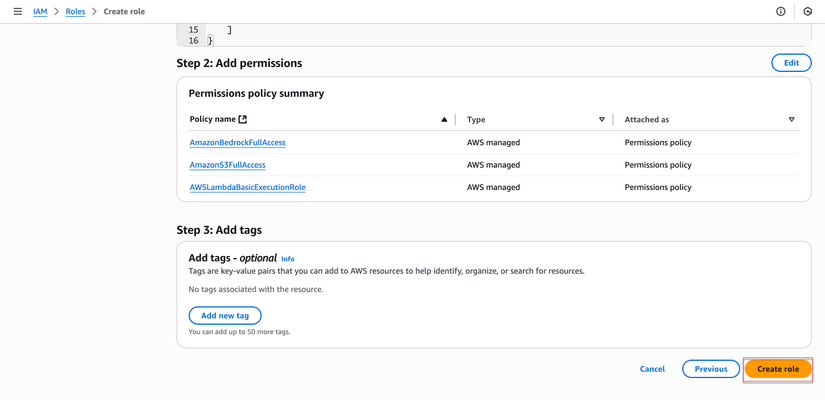
Task: Go back with the Previous button
Action: click(x=711, y=369)
